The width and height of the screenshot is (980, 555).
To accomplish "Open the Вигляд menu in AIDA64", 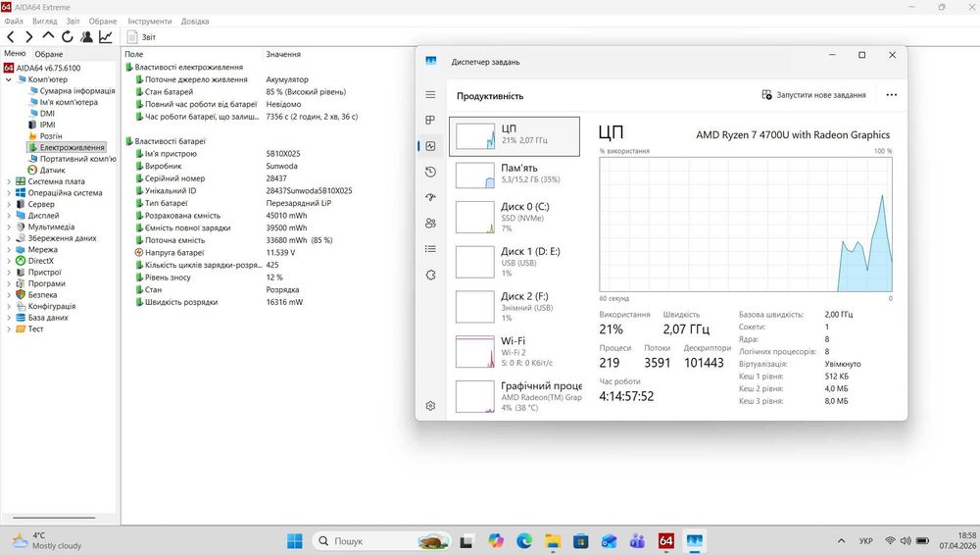I will (x=45, y=22).
